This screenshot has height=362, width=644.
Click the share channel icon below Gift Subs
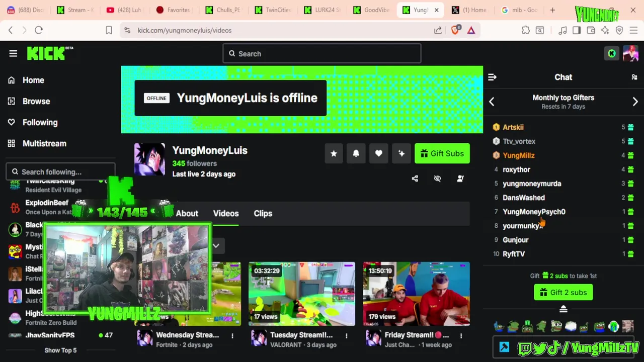coord(415,178)
